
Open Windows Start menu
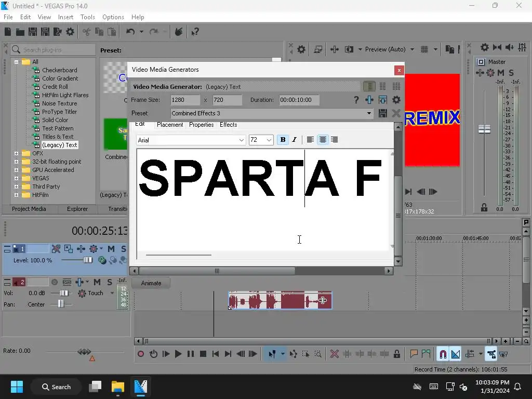point(17,387)
